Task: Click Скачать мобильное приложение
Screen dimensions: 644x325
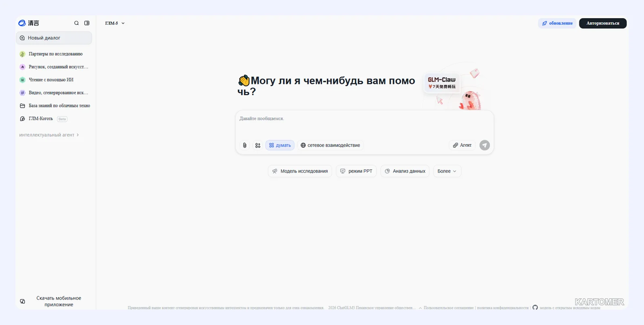Action: coord(54,301)
